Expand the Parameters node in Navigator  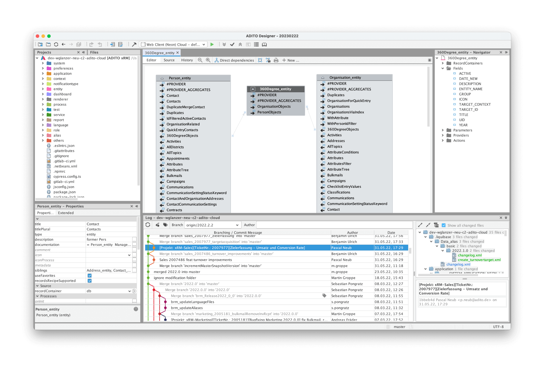443,130
